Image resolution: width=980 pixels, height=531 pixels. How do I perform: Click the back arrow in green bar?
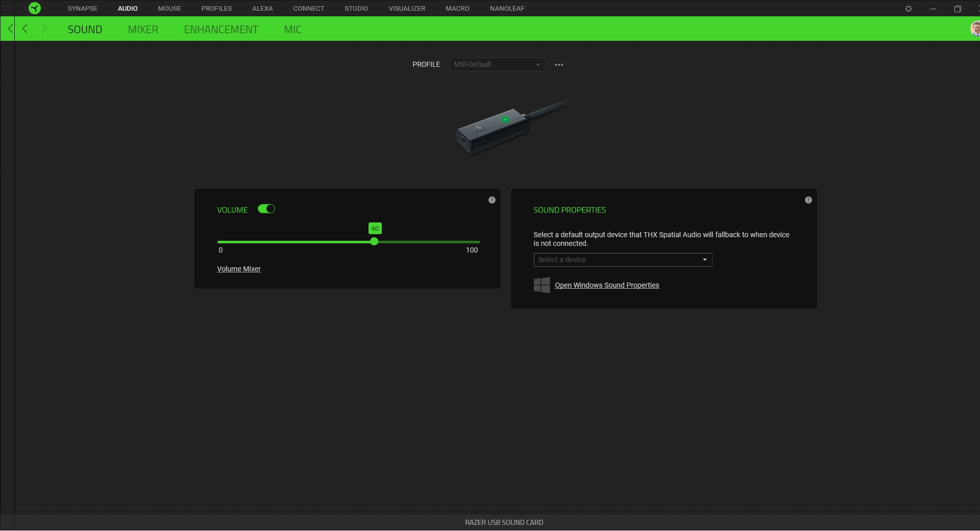pos(25,29)
